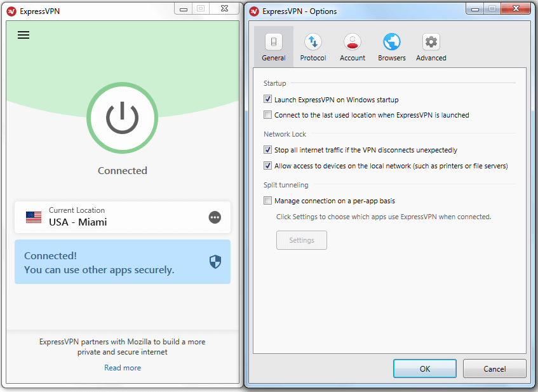Click the Split tunneling section heading
The width and height of the screenshot is (538, 392).
[x=286, y=185]
